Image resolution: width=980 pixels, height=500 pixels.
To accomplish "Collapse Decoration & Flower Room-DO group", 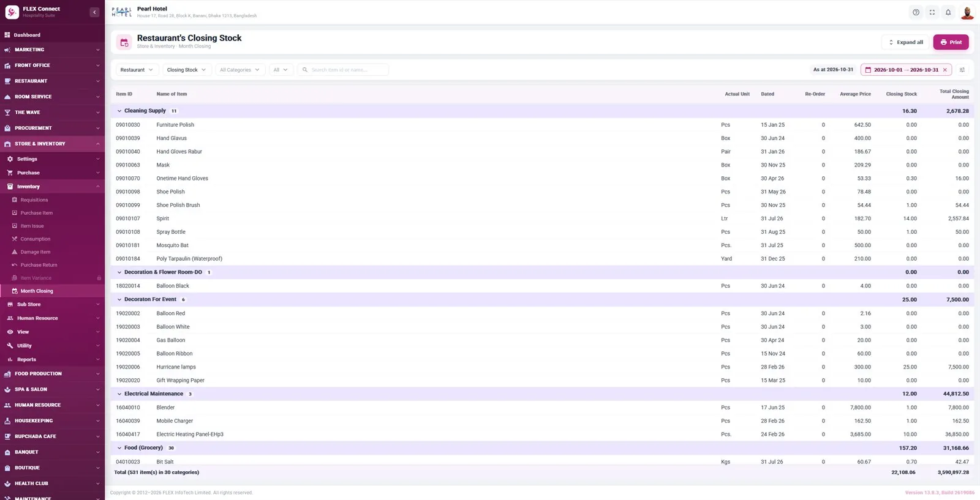I will coord(119,272).
